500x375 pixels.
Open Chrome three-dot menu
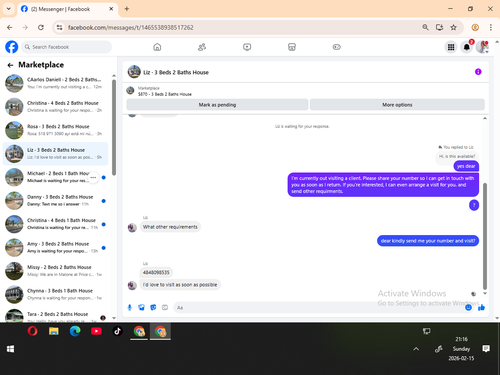[491, 27]
